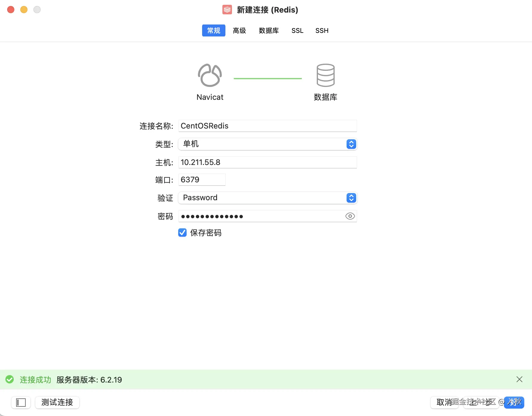Screen dimensions: 532x416
Task: Open the 类型 dropdown showing 单机
Action: 267,144
